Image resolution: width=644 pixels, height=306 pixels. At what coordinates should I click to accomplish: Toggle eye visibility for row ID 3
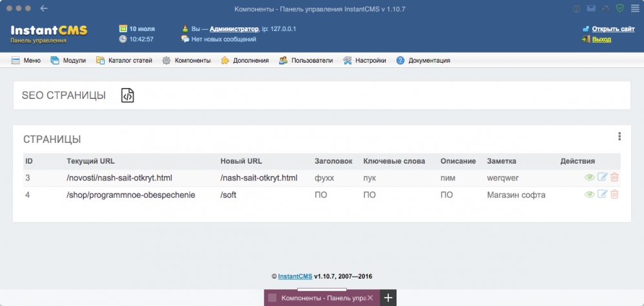589,177
